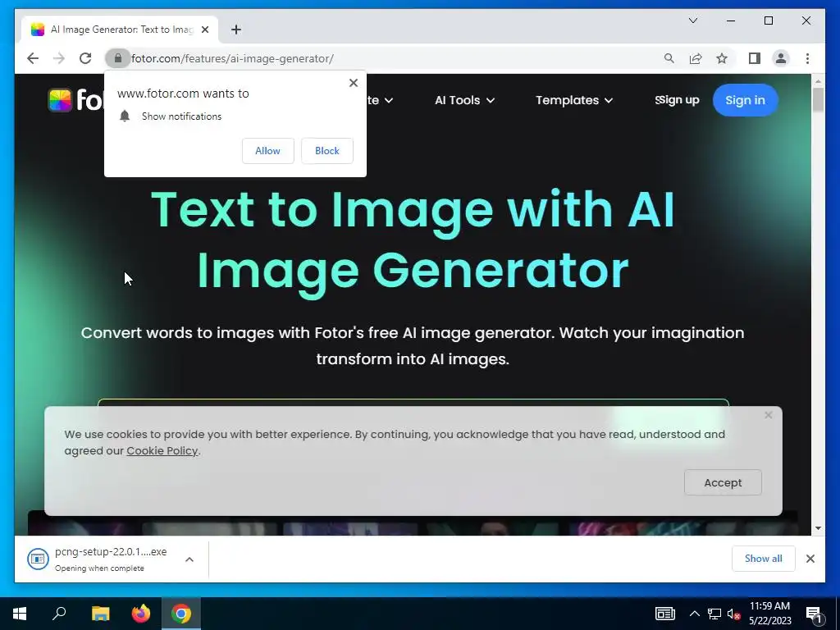Expand the partially hidden menu chevron beside AI Tools
Viewport: 840px width, 630px height.
point(389,100)
